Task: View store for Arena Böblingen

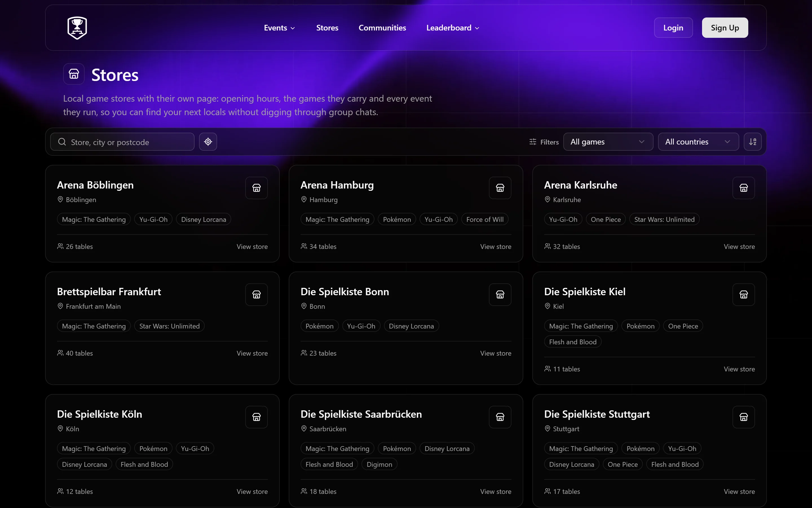Action: tap(252, 247)
